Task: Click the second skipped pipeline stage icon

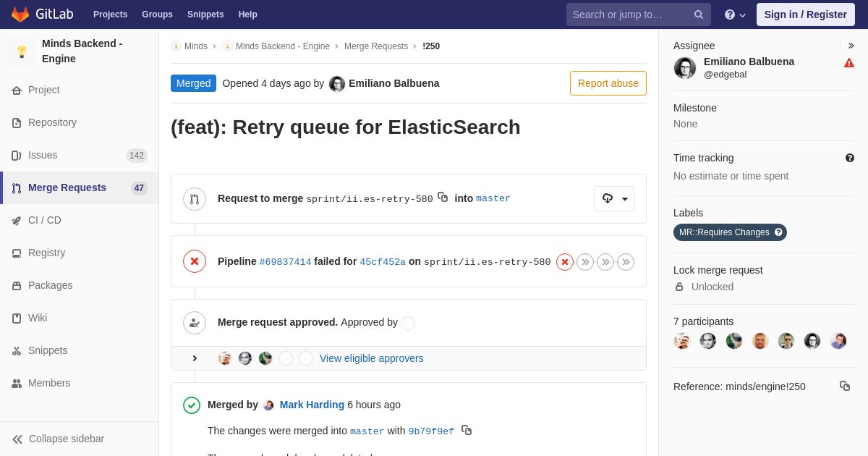Action: tap(605, 262)
